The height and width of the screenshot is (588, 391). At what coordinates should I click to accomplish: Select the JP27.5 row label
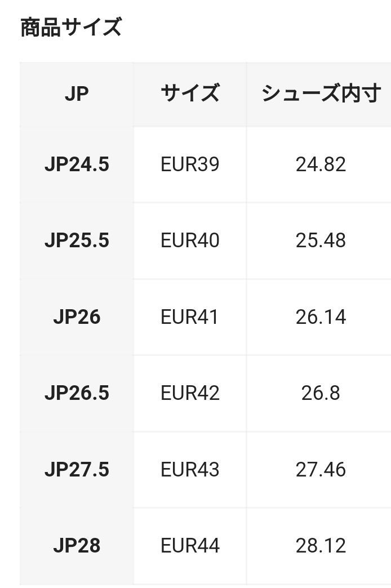77,470
